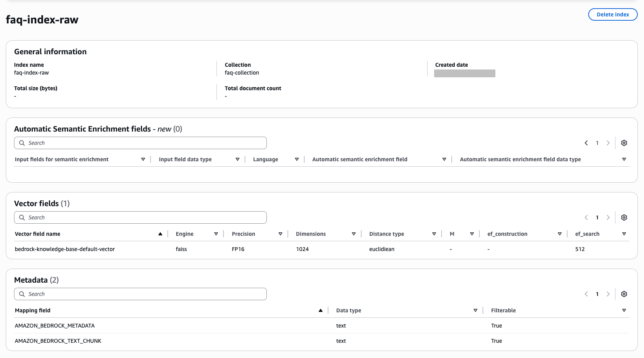Select page 1 in Semantic Enrichment pagination

click(x=597, y=143)
